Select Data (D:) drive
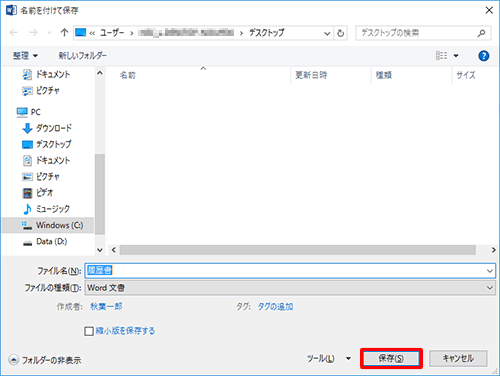The height and width of the screenshot is (376, 500). coord(45,241)
